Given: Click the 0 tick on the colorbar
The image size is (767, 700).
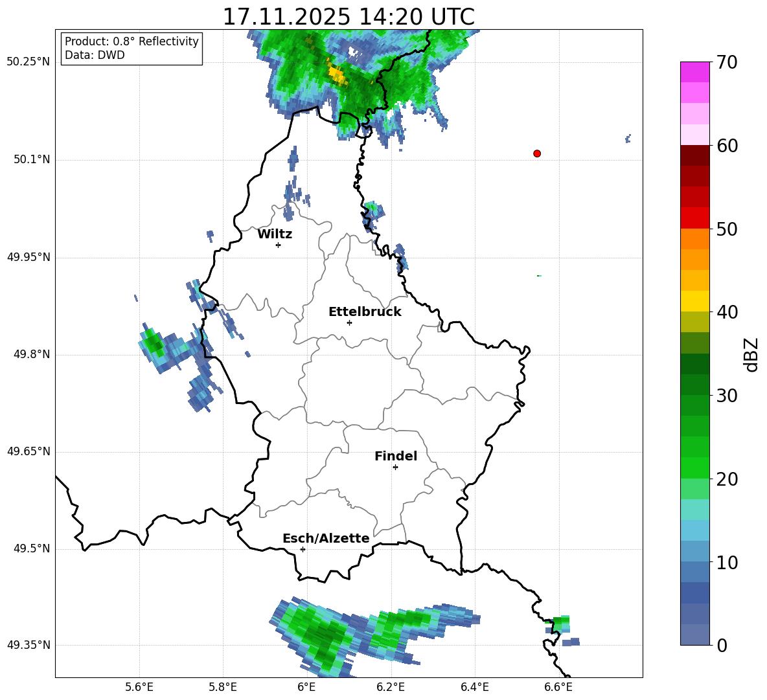Looking at the screenshot, I should 722,645.
